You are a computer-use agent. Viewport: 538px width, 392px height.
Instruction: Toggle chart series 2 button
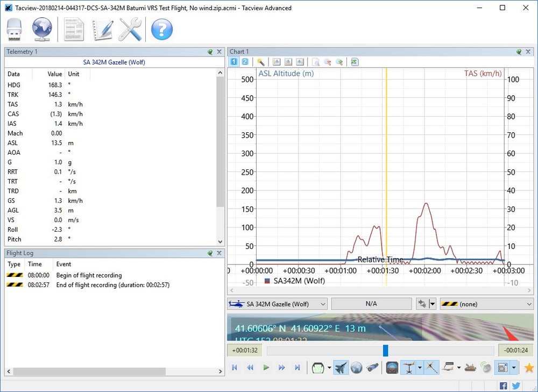point(245,62)
